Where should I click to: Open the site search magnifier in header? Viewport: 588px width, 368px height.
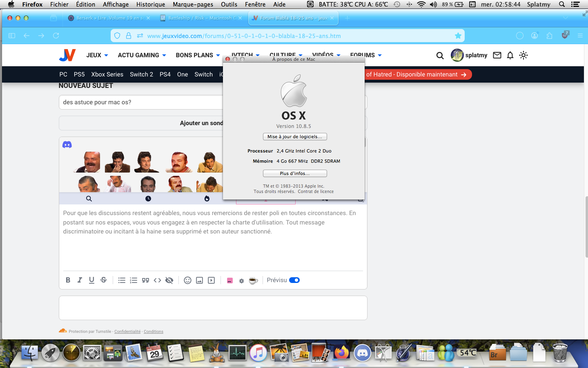[440, 55]
